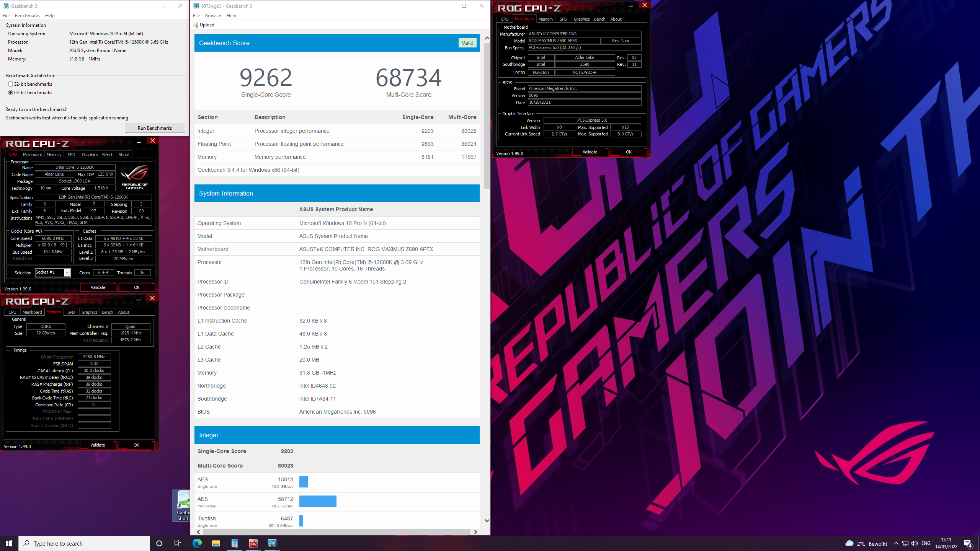
Task: Open the volume tray icon
Action: [915, 543]
